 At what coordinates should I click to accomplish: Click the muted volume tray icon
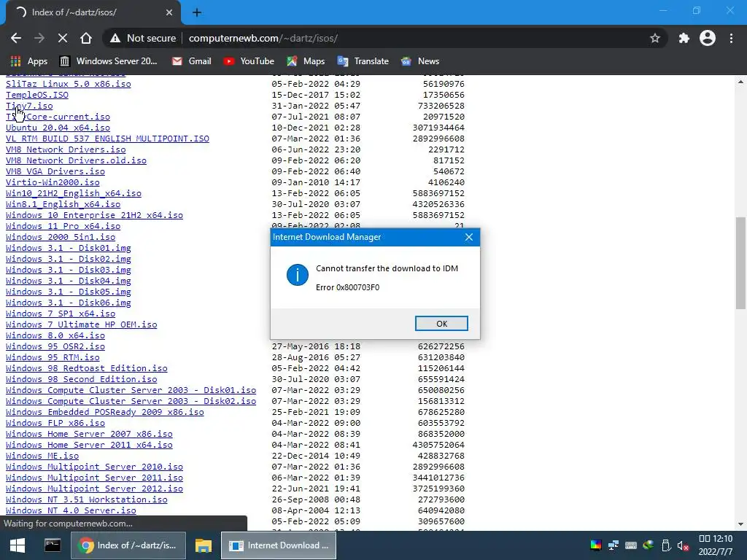[x=683, y=545]
